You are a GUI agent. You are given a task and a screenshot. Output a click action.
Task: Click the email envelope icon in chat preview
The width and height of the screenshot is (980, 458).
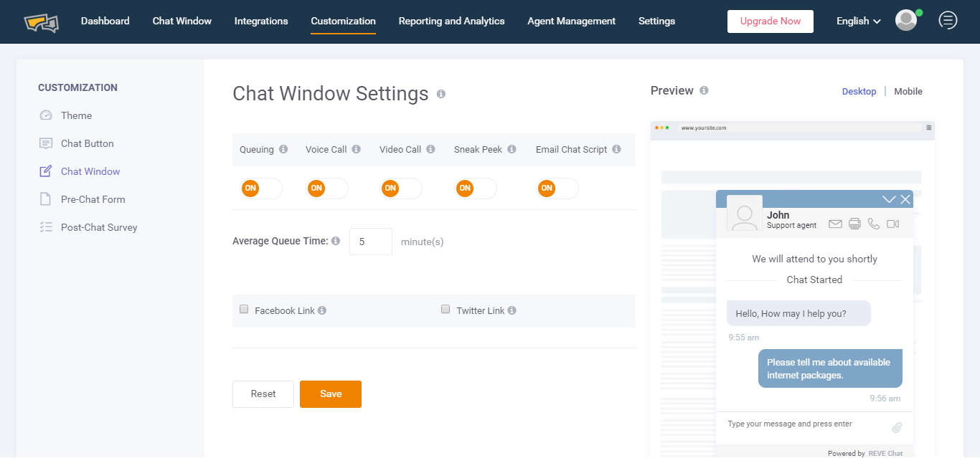pyautogui.click(x=835, y=224)
